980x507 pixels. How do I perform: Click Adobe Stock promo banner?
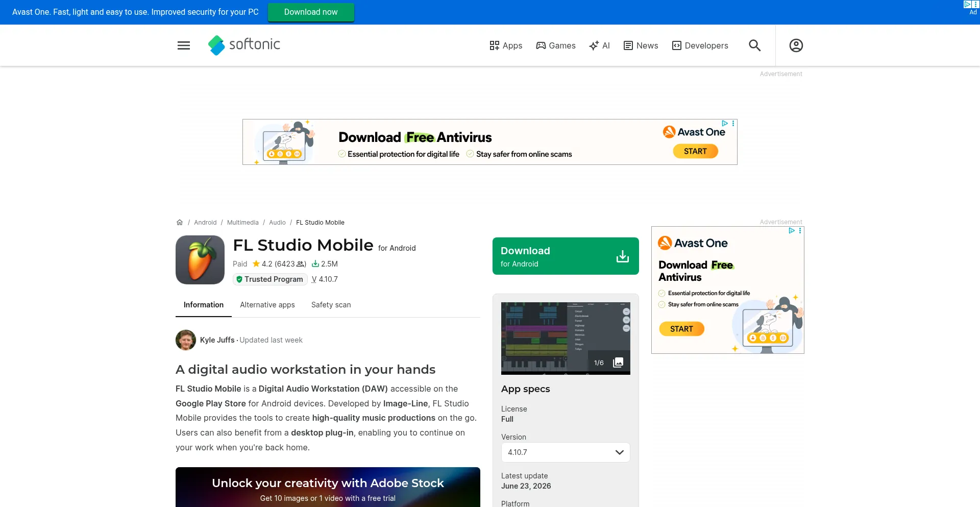coord(328,487)
